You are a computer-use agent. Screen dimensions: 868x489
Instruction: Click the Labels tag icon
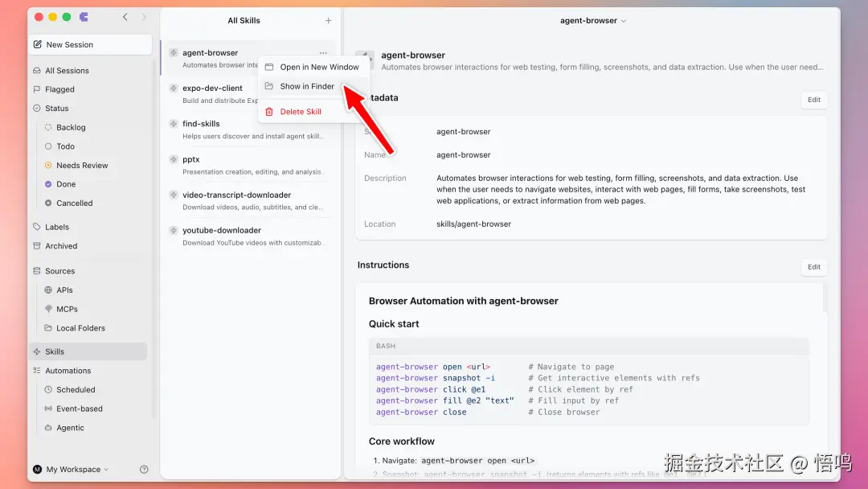(37, 227)
